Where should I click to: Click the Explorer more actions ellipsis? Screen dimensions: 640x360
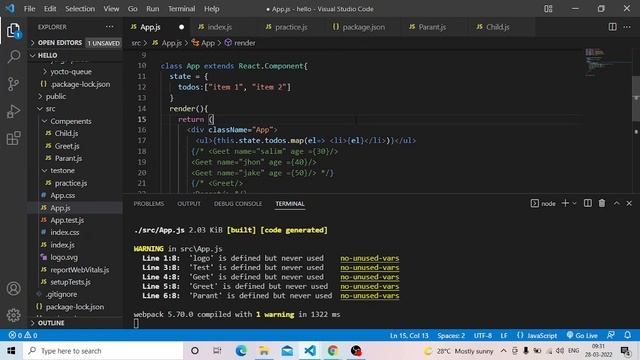pos(109,27)
